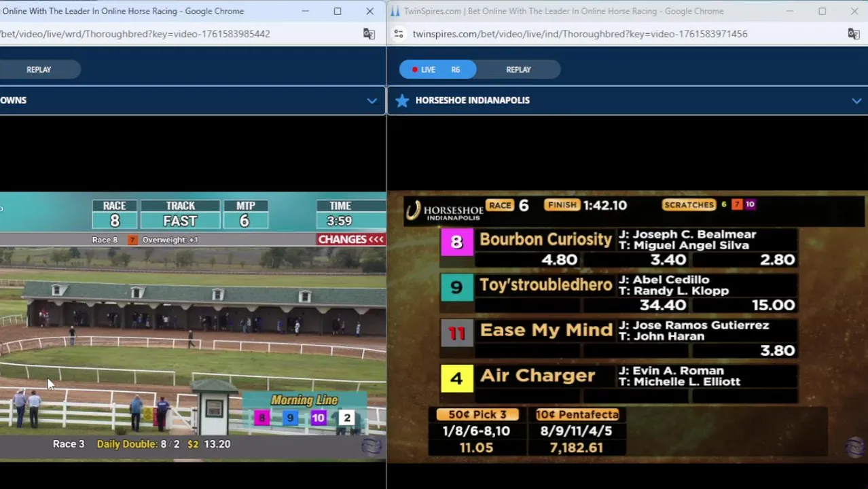The width and height of the screenshot is (868, 489).
Task: Open site info icon in right address bar
Action: point(399,34)
